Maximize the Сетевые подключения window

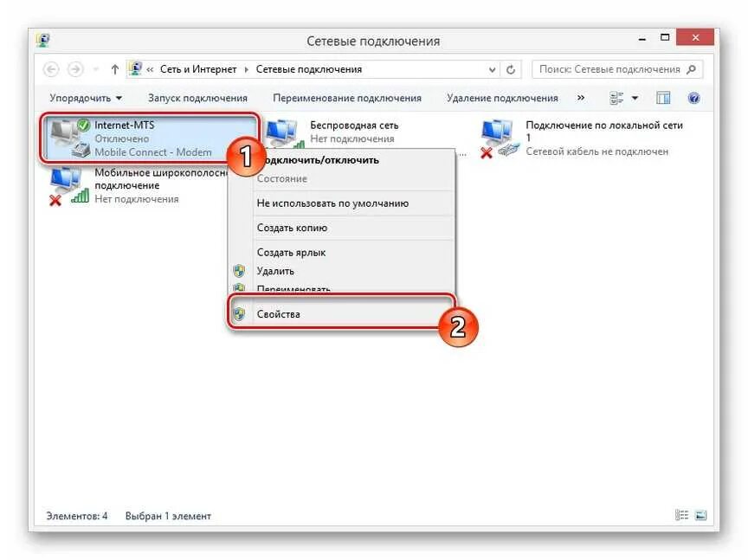coord(665,38)
